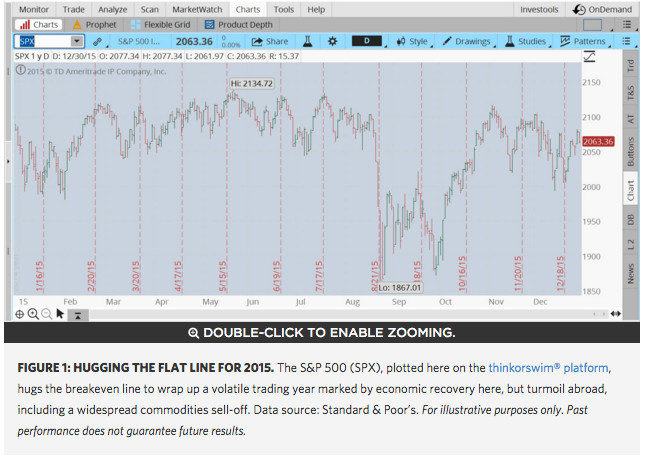Open the News side panel tab
This screenshot has height=458, width=646.
click(630, 273)
